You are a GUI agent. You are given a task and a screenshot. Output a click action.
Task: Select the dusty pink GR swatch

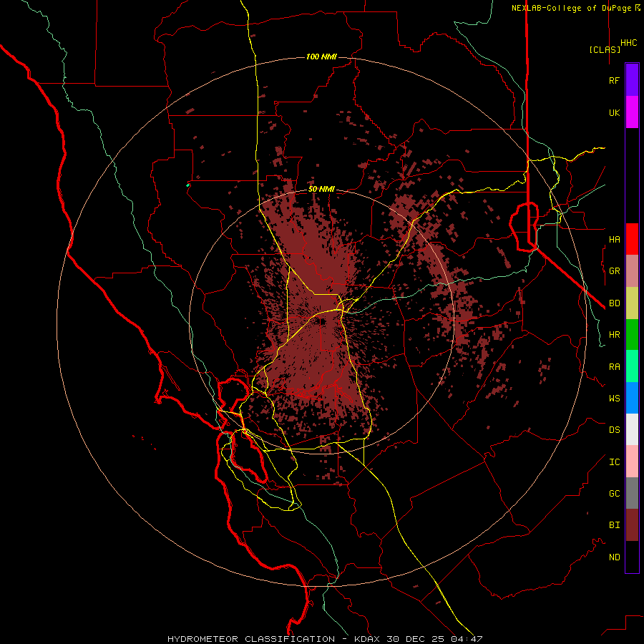click(x=632, y=271)
